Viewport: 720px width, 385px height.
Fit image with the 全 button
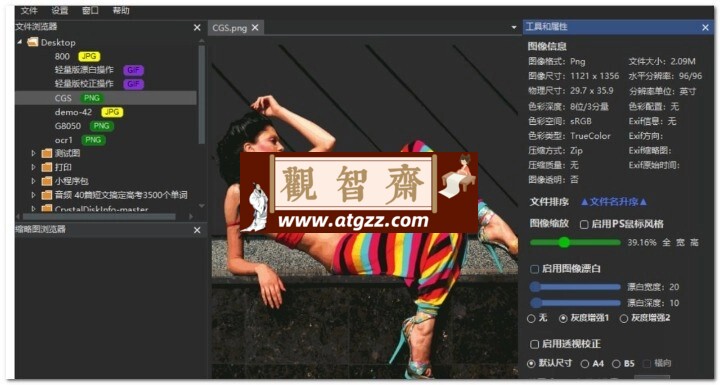point(666,242)
